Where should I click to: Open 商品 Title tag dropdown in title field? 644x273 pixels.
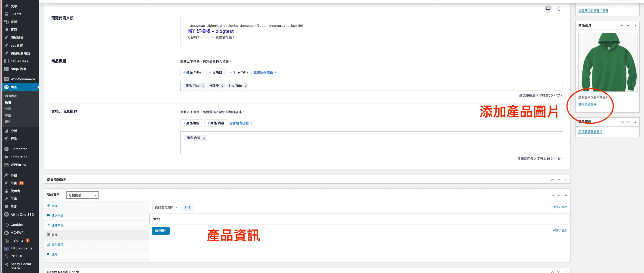(x=203, y=86)
